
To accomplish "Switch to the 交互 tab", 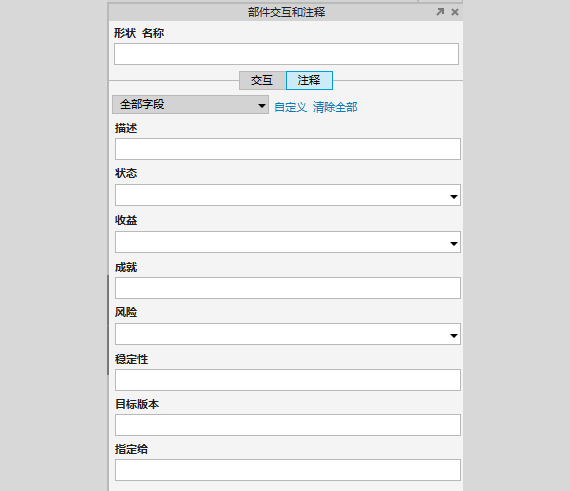I will (262, 80).
